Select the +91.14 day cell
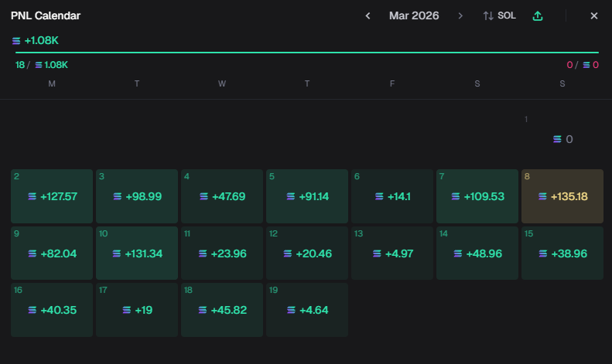The image size is (612, 364). [307, 196]
